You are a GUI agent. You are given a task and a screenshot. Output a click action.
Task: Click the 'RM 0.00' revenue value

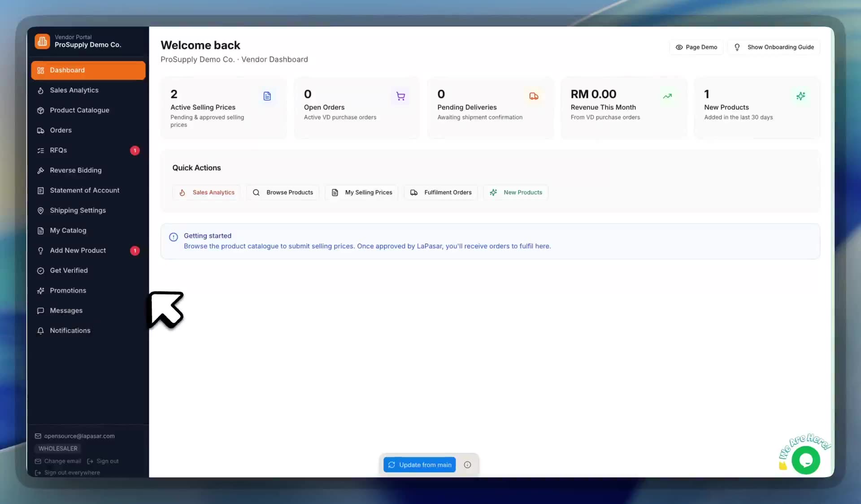click(593, 94)
